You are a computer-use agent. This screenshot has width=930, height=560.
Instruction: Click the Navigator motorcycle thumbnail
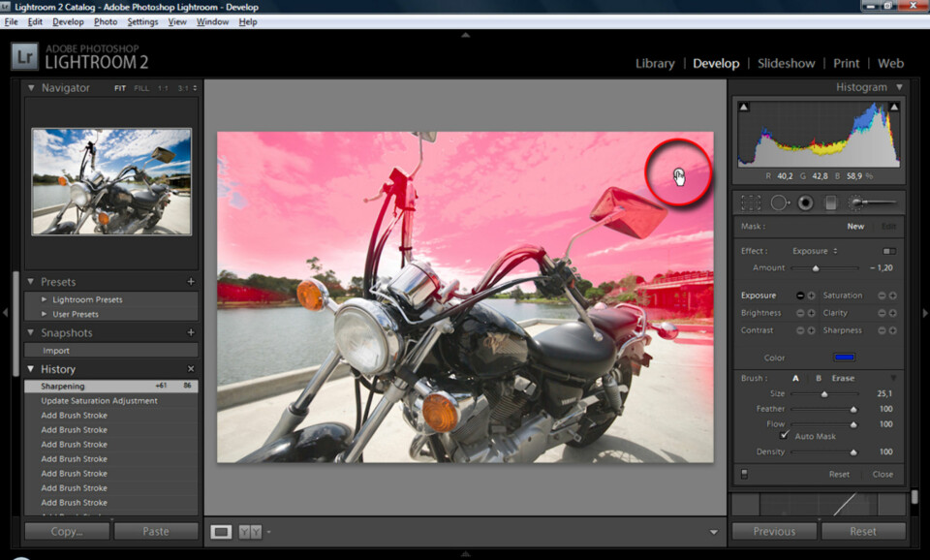(111, 181)
